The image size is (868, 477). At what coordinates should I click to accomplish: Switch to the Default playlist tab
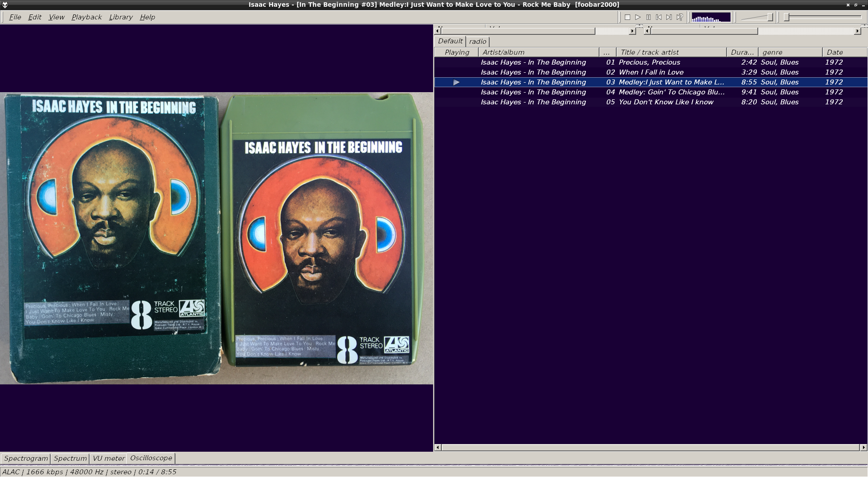click(450, 41)
